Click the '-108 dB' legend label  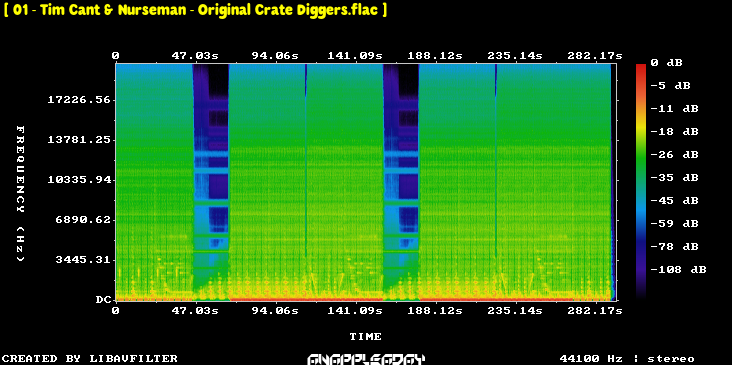pyautogui.click(x=678, y=269)
